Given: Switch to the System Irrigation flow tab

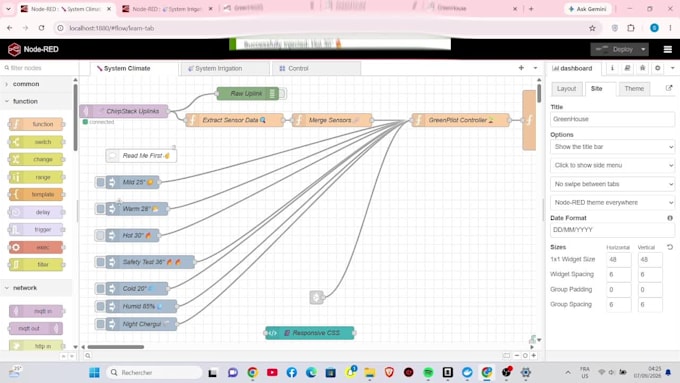Looking at the screenshot, I should click(x=225, y=69).
